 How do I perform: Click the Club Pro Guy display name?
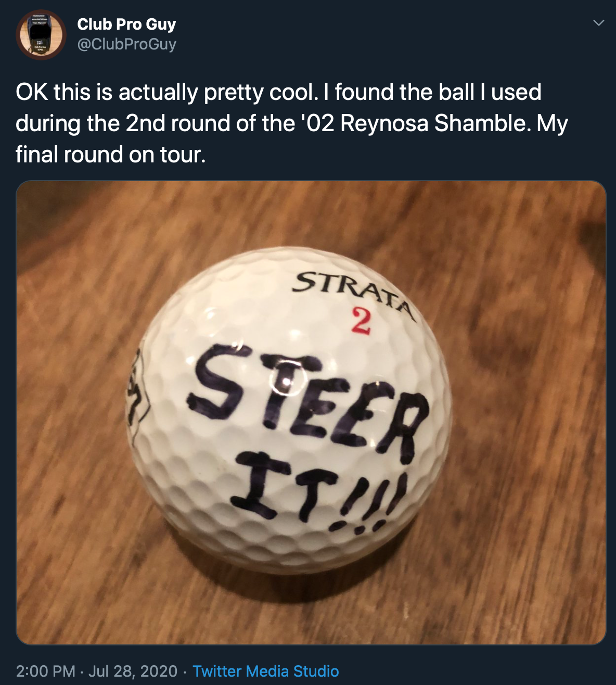tap(126, 24)
